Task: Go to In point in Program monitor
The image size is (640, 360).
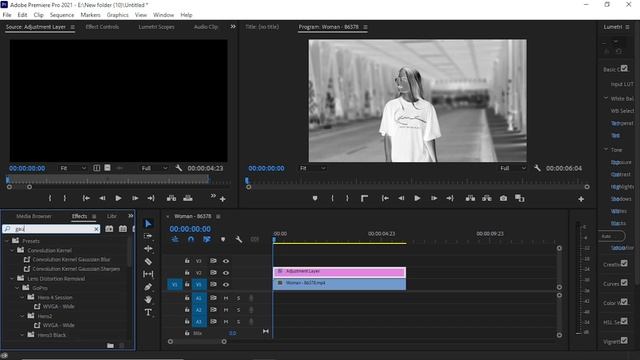Action: [x=385, y=198]
